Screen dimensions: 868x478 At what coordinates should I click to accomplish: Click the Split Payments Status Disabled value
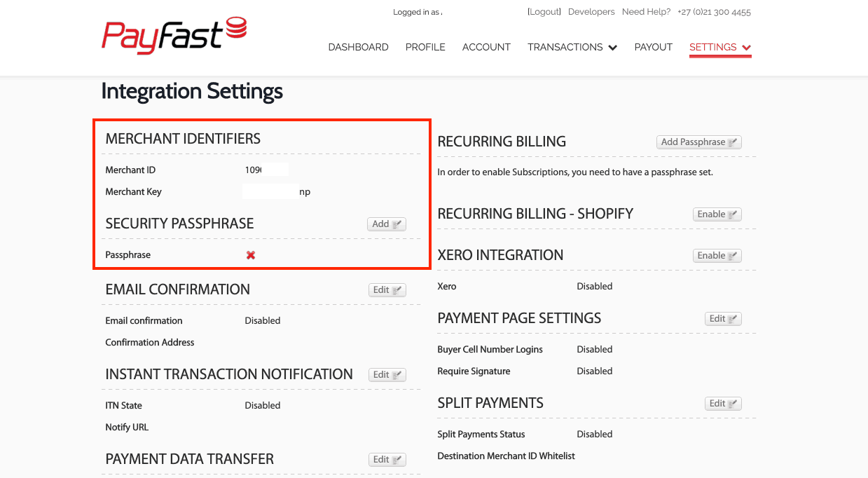point(595,434)
